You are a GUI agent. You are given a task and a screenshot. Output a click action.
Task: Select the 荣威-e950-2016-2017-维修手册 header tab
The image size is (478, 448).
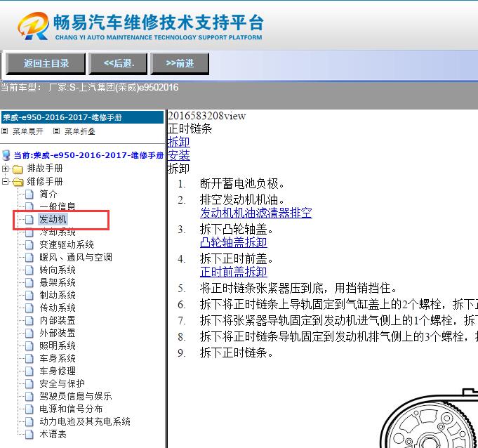point(82,117)
